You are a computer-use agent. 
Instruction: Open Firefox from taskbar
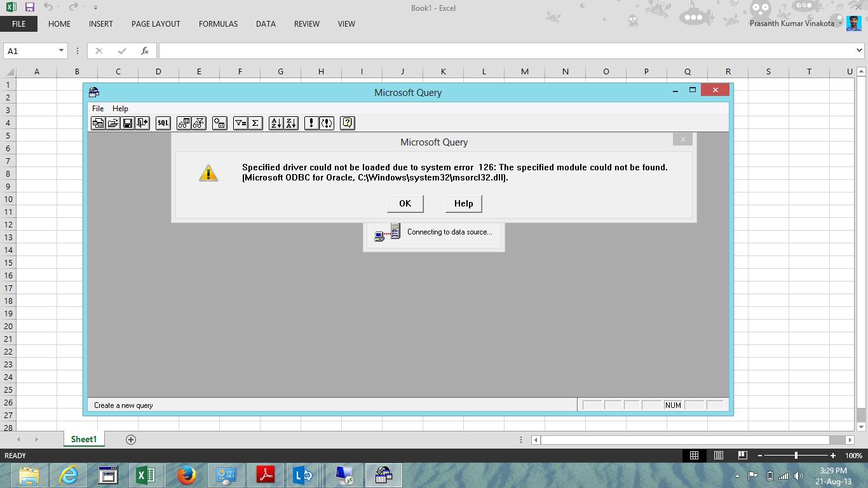pyautogui.click(x=187, y=475)
